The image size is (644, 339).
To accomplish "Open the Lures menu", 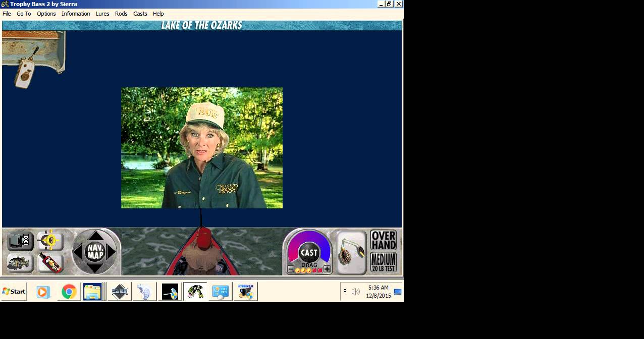I will (x=102, y=14).
